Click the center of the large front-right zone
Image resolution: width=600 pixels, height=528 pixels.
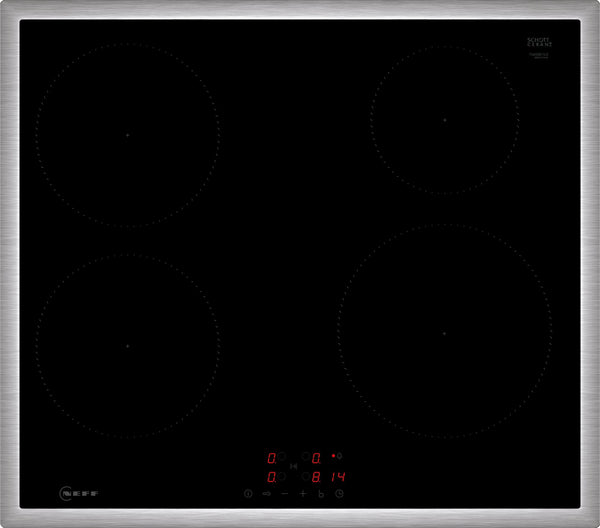[444, 332]
